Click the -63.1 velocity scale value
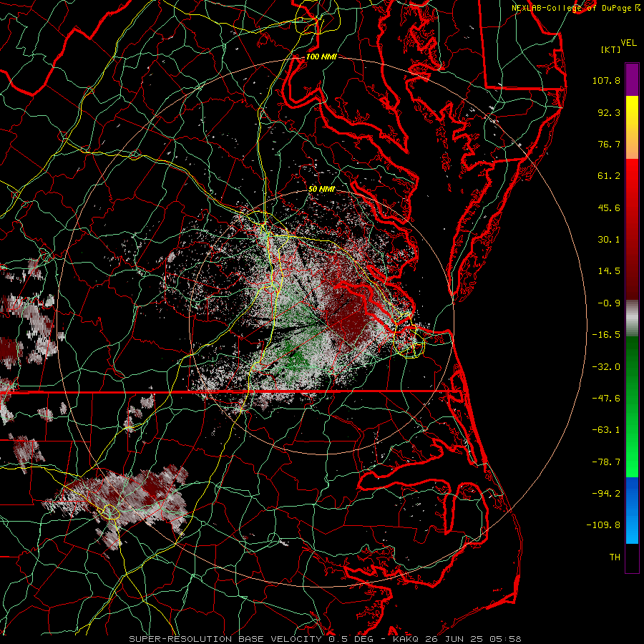This screenshot has width=644, height=644. (606, 430)
